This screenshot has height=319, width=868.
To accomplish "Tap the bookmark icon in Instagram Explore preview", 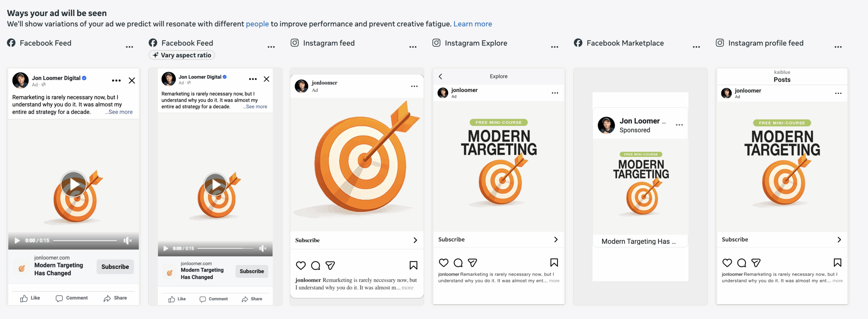I will tap(554, 263).
